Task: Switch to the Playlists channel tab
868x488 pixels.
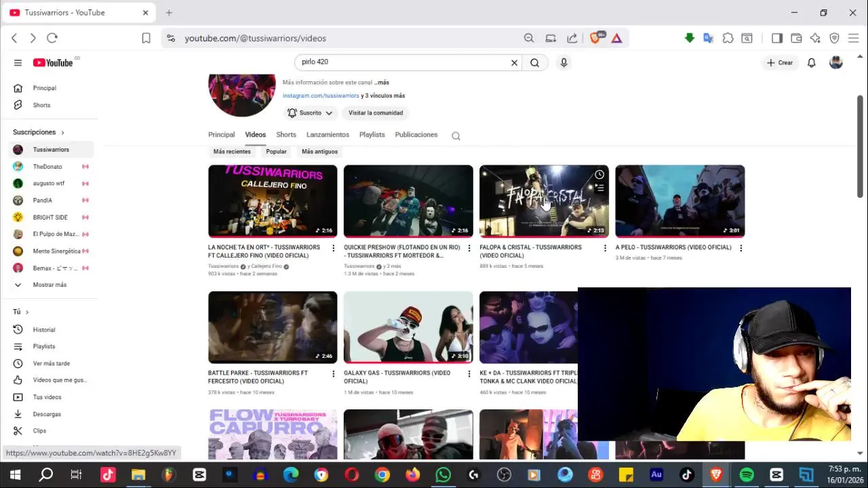Action: click(x=372, y=134)
